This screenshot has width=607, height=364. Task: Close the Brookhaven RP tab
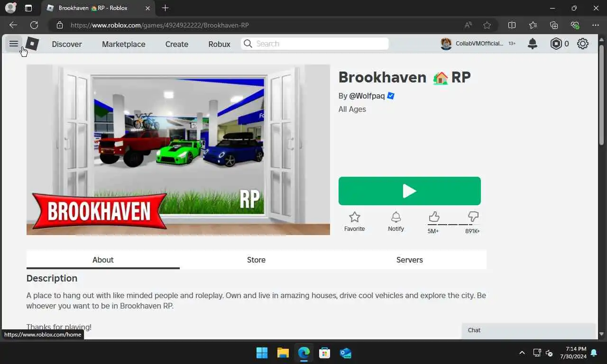point(147,8)
